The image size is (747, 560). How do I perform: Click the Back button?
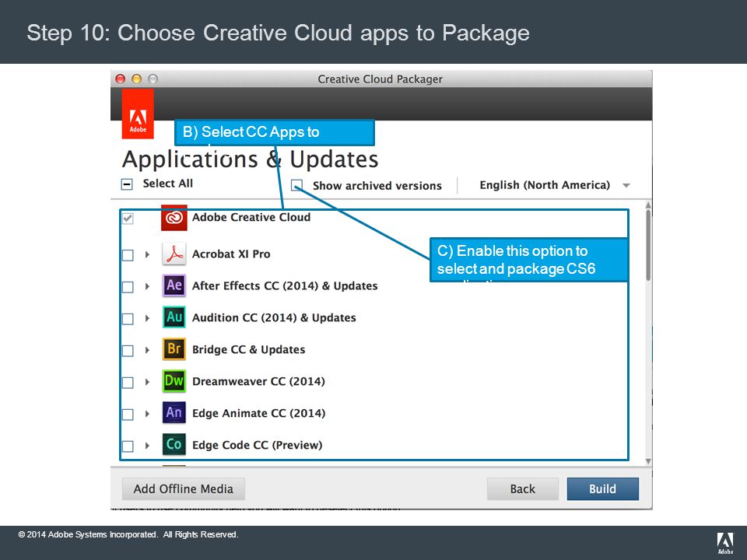point(523,489)
